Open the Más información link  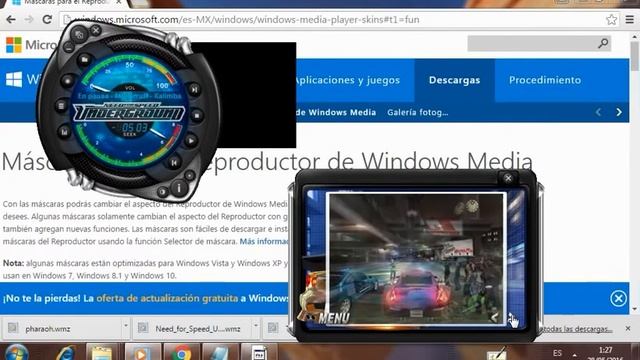(x=264, y=241)
